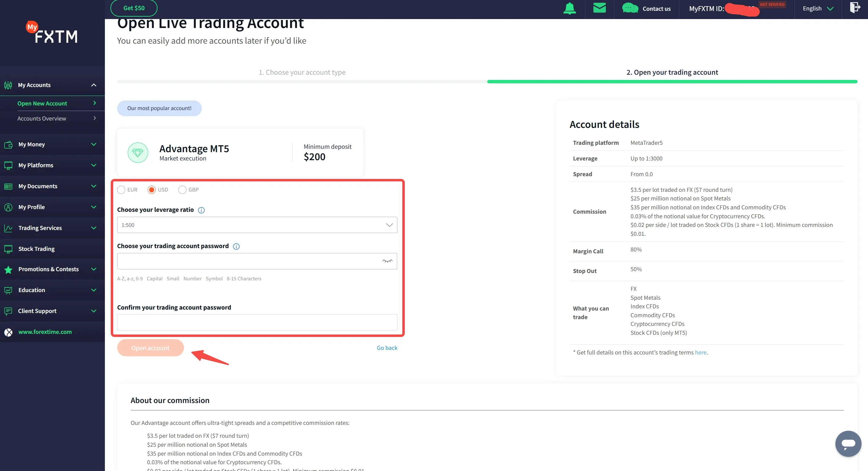Open the English language selector

[x=818, y=8]
